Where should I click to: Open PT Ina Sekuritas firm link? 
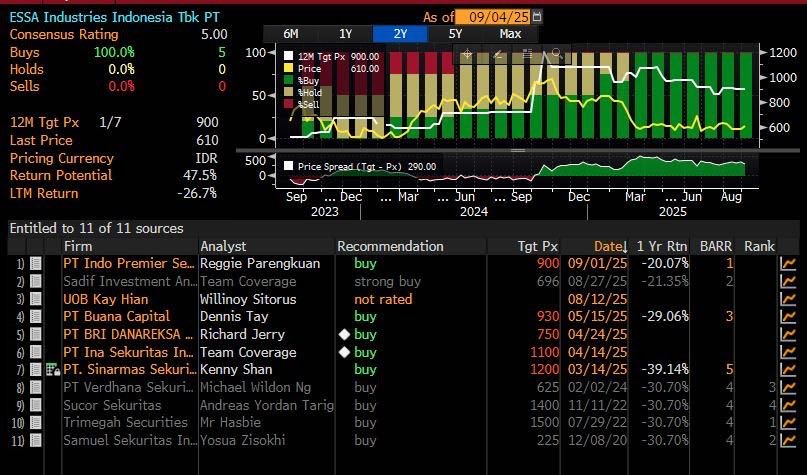(129, 353)
